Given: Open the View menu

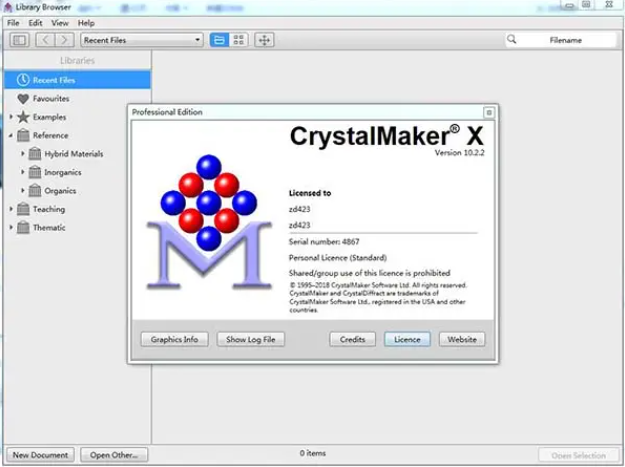Looking at the screenshot, I should [x=60, y=23].
